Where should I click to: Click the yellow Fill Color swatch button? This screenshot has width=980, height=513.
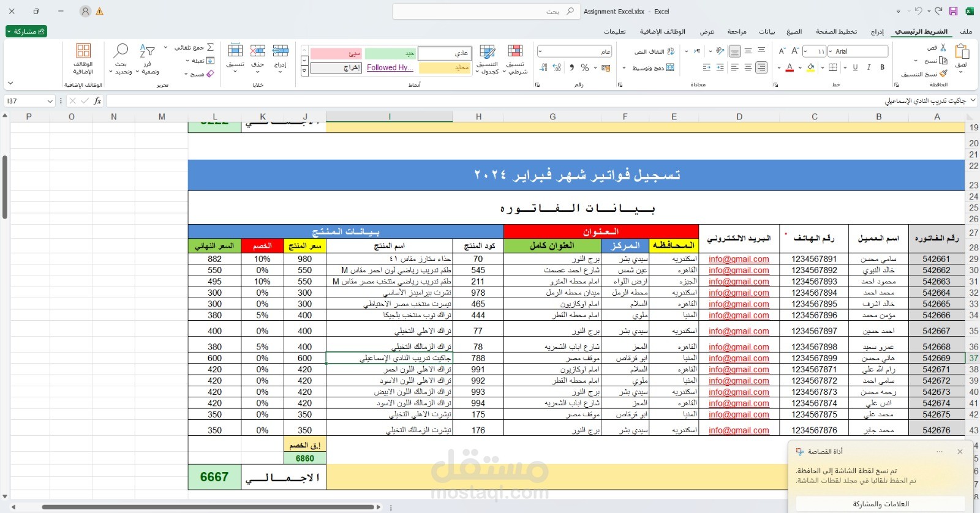click(810, 67)
